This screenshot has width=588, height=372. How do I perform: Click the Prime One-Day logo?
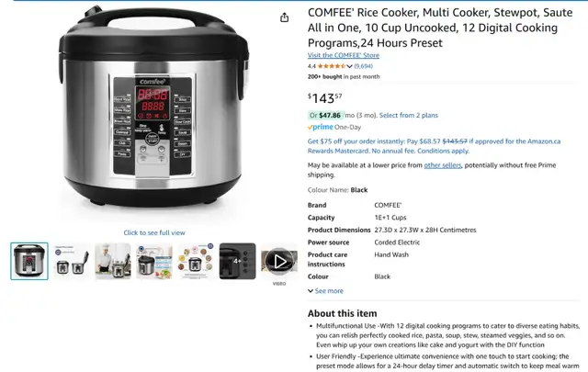[x=334, y=127]
